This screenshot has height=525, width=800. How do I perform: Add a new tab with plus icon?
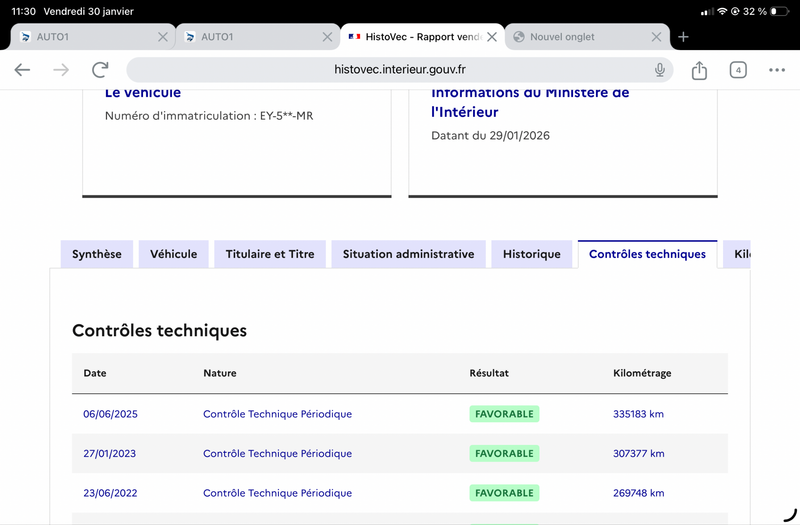[x=683, y=37]
